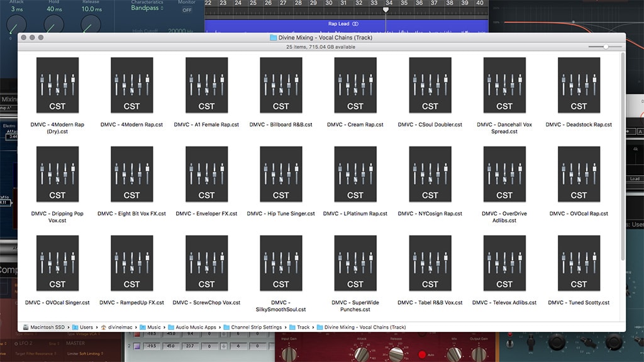Select the DMVC - SilkySmoothSoul.cst file icon
The height and width of the screenshot is (362, 644).
pos(281,263)
